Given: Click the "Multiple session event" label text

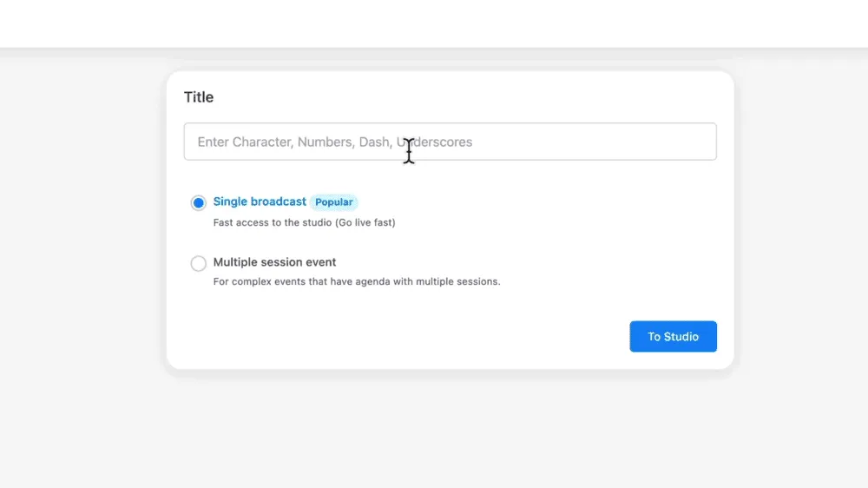Looking at the screenshot, I should (x=274, y=262).
